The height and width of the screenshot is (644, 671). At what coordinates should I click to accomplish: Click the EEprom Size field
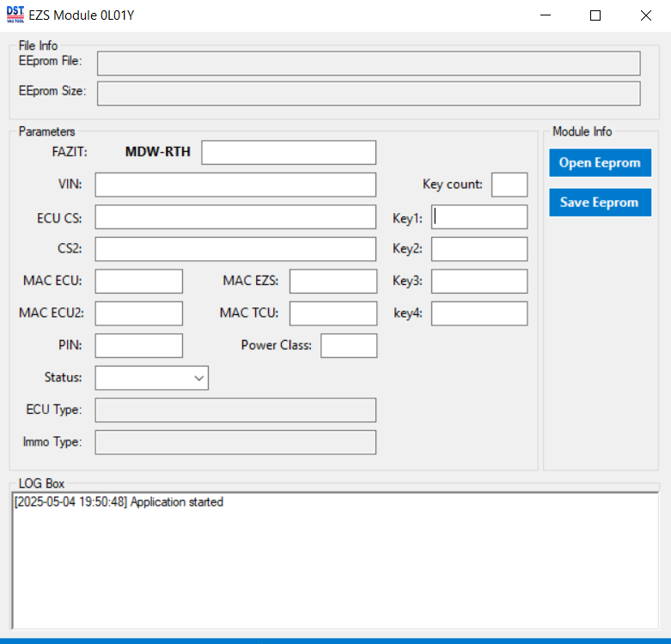[x=369, y=94]
